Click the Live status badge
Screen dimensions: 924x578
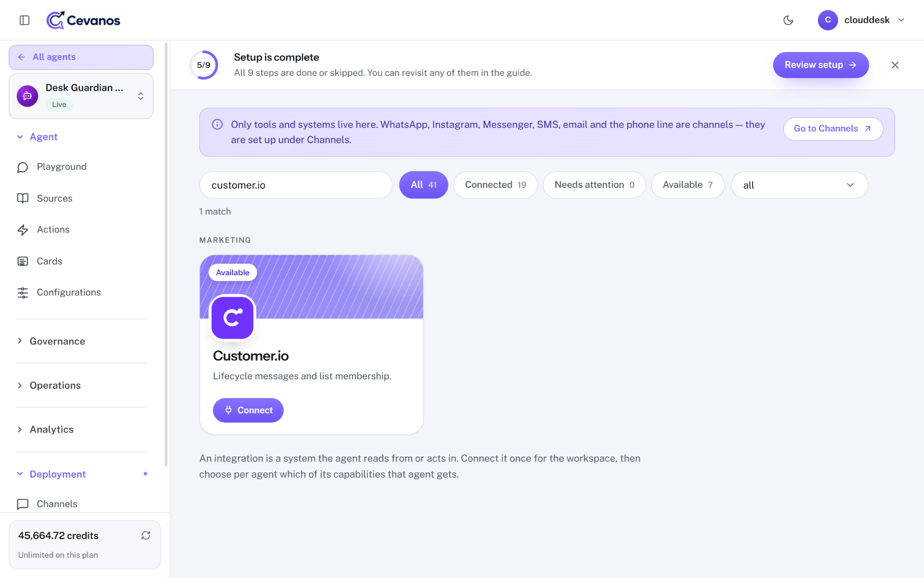[59, 104]
